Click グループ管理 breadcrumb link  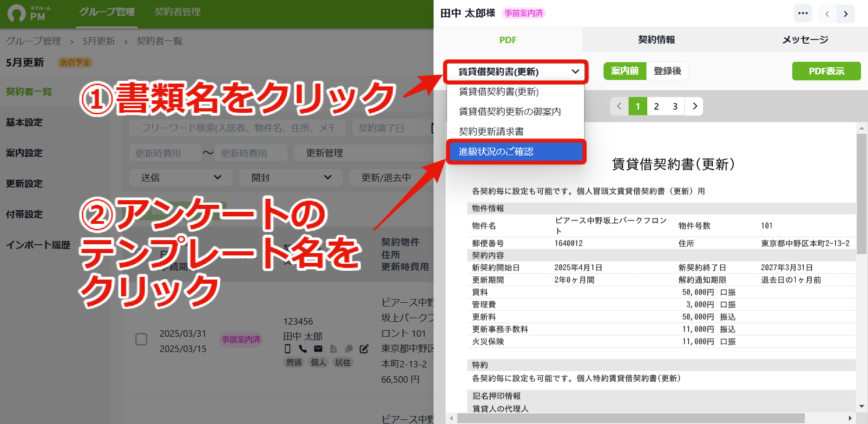coord(33,41)
